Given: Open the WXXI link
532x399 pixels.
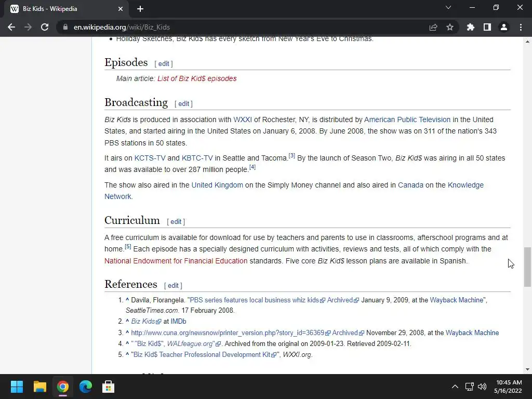Looking at the screenshot, I should tap(243, 120).
